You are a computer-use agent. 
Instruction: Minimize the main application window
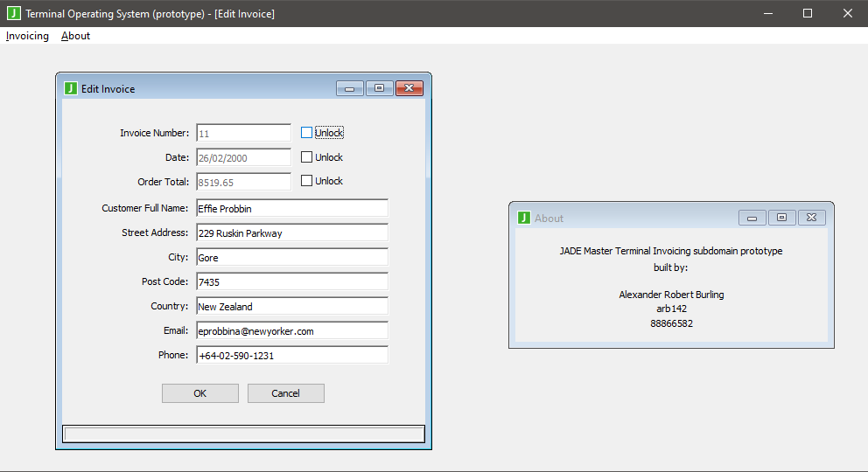(767, 13)
